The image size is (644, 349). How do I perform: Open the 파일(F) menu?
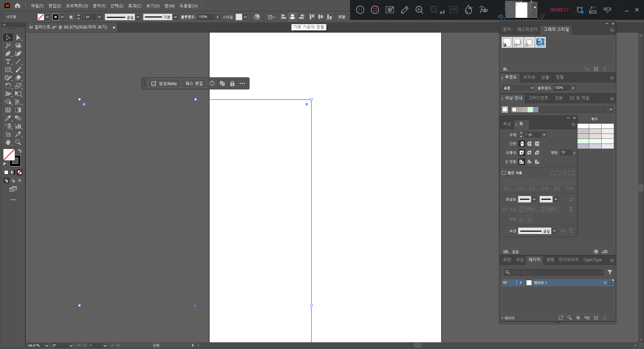(37, 6)
